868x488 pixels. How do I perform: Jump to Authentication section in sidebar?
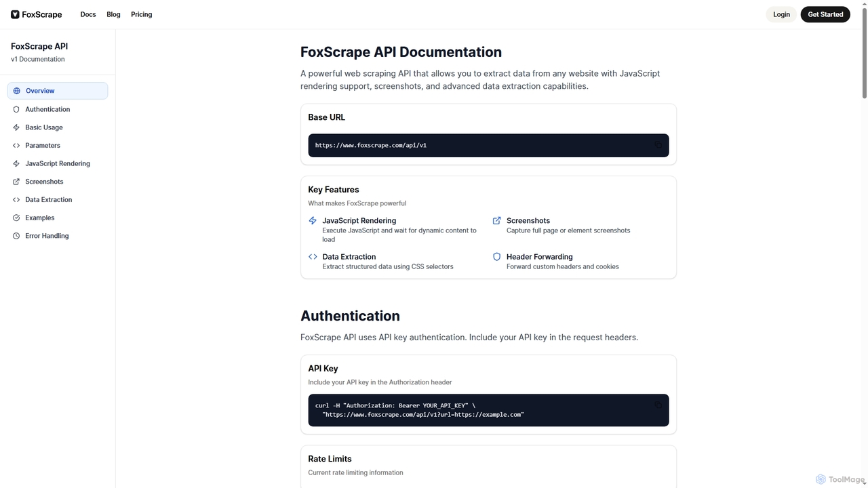tap(58, 109)
